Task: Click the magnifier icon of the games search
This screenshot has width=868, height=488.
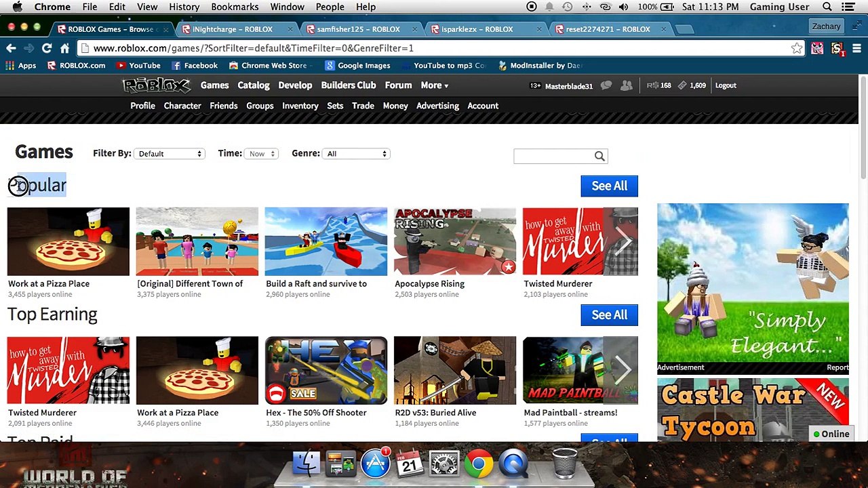Action: tap(599, 157)
